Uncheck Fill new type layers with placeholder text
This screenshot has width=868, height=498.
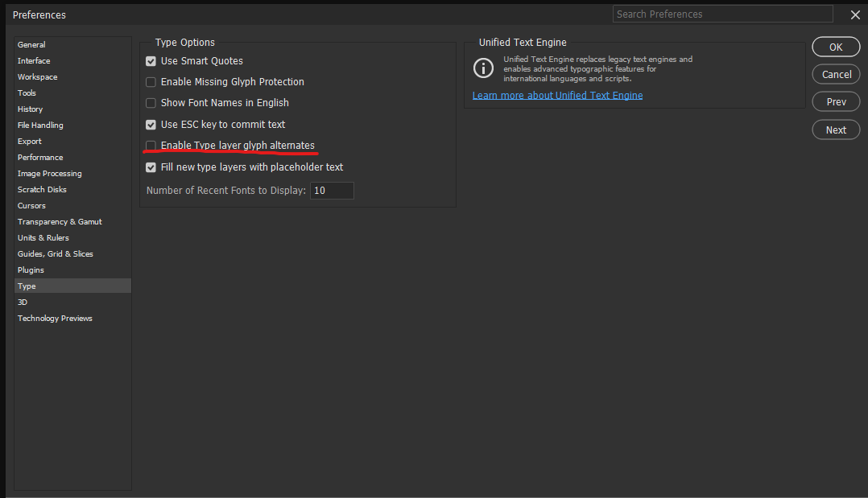(x=151, y=167)
